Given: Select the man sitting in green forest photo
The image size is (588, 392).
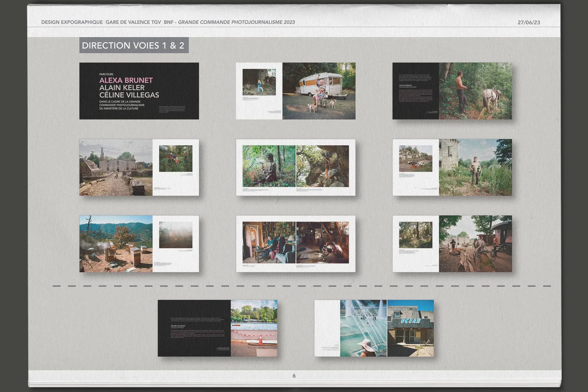Looking at the screenshot, I should tap(269, 166).
